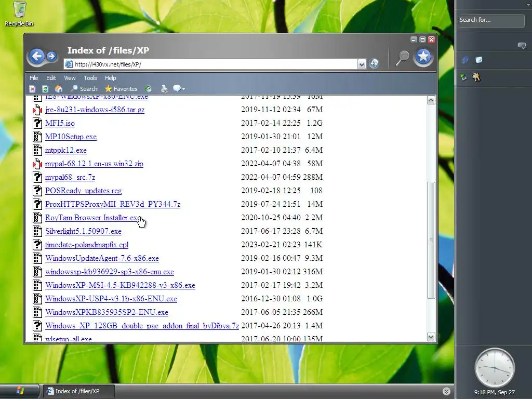Click the Windows Start button
This screenshot has width=532, height=399.
(20, 391)
